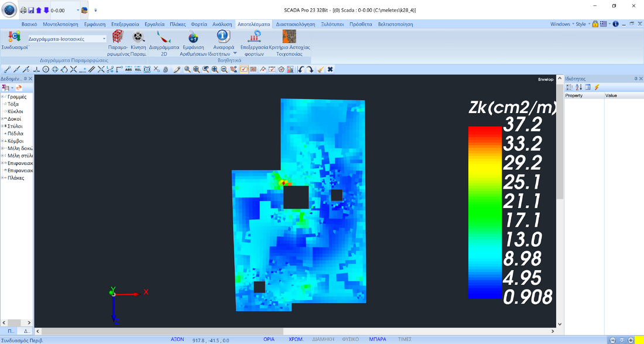Expand the Δοκοί tree node
Image resolution: width=644 pixels, height=344 pixels.
point(2,118)
